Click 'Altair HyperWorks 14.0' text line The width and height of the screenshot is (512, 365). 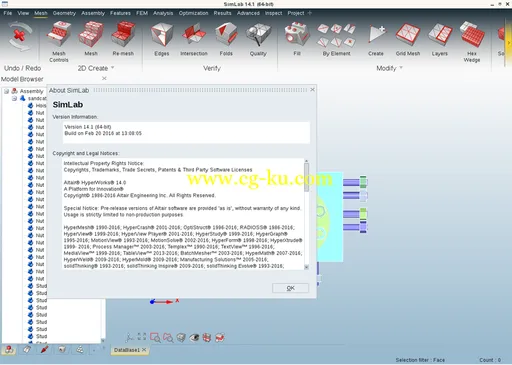(x=95, y=182)
